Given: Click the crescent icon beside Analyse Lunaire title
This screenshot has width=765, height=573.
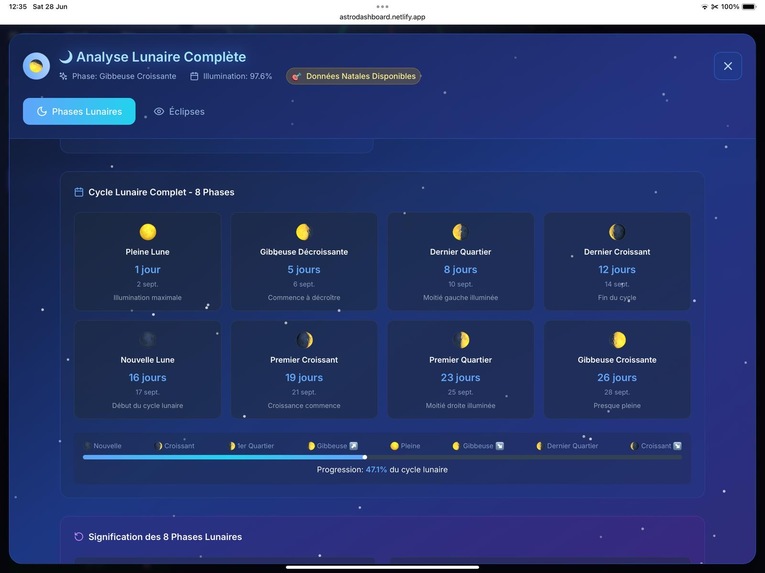Looking at the screenshot, I should [66, 57].
